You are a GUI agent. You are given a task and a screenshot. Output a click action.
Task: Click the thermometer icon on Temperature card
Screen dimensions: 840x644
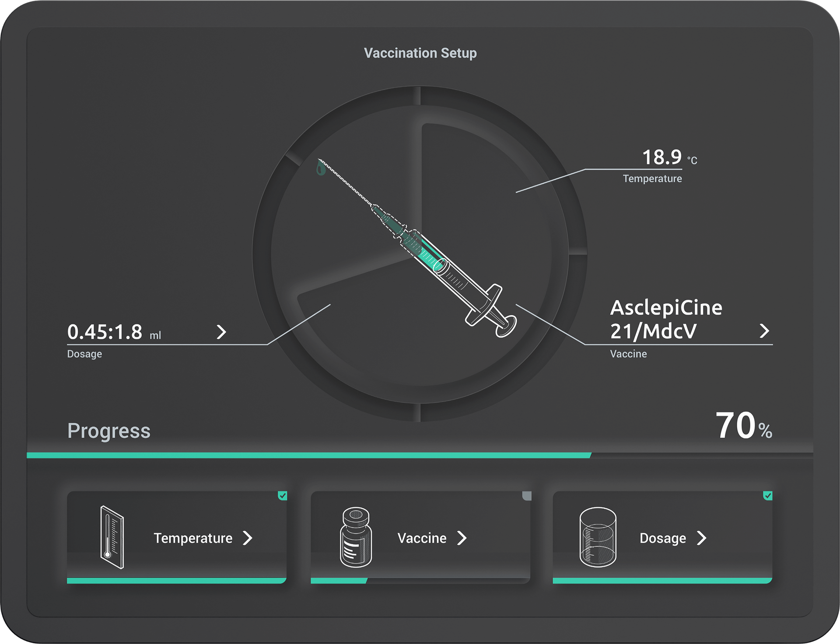112,537
